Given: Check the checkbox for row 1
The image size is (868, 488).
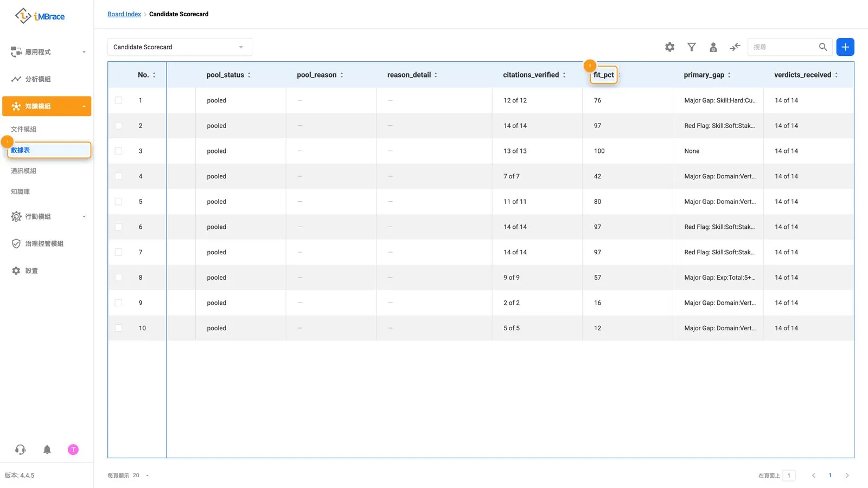Looking at the screenshot, I should tap(119, 100).
